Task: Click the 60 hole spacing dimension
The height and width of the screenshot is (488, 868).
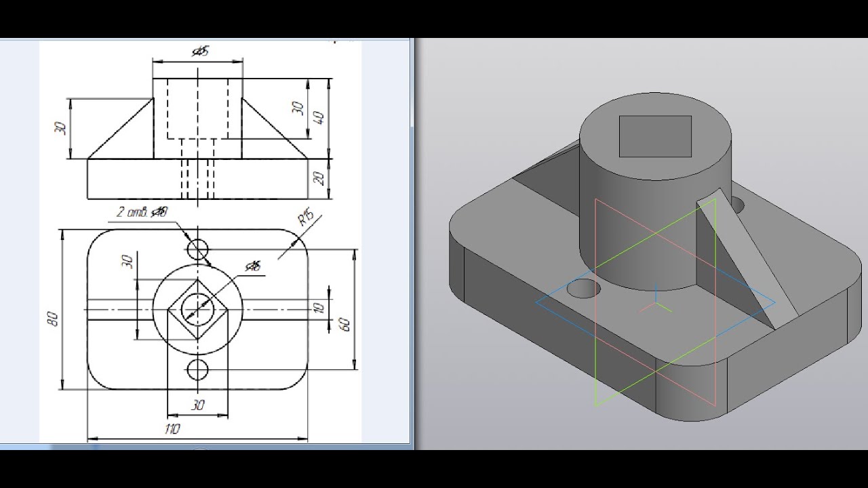Action: coord(345,324)
